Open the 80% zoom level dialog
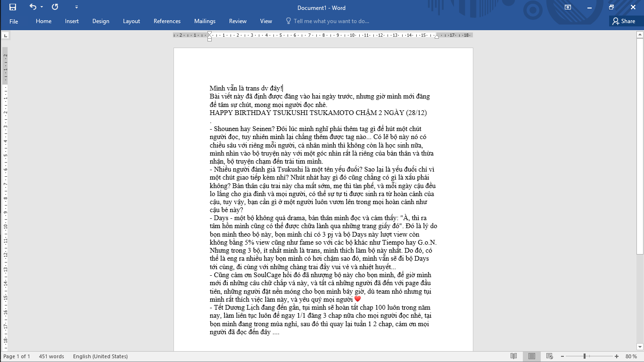The height and width of the screenshot is (362, 644). point(631,356)
